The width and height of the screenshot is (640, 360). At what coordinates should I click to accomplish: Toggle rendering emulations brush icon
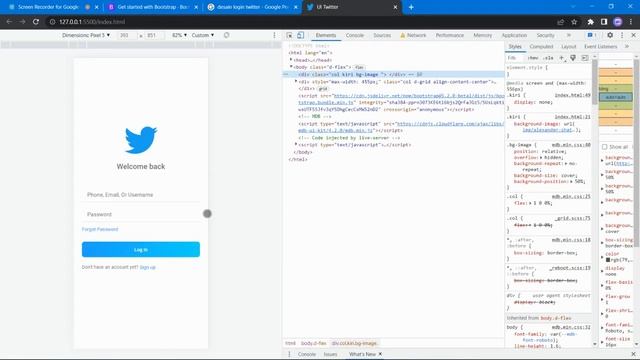click(573, 58)
